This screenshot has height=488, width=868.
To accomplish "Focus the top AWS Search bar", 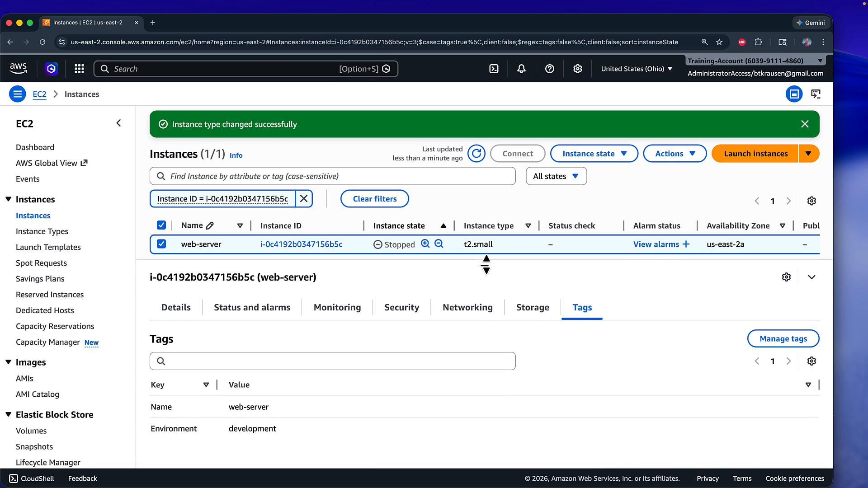I will pyautogui.click(x=245, y=69).
